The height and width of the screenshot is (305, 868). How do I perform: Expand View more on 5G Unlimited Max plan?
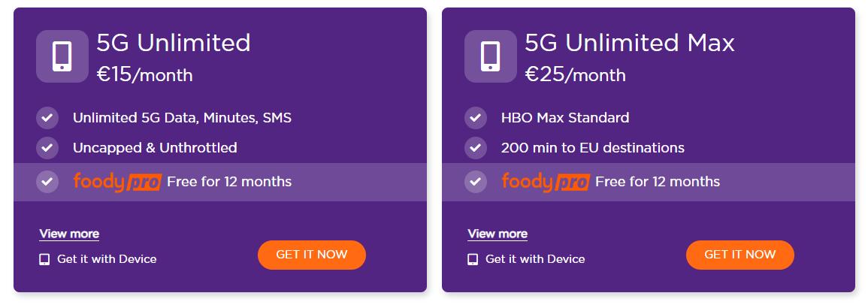tap(498, 234)
